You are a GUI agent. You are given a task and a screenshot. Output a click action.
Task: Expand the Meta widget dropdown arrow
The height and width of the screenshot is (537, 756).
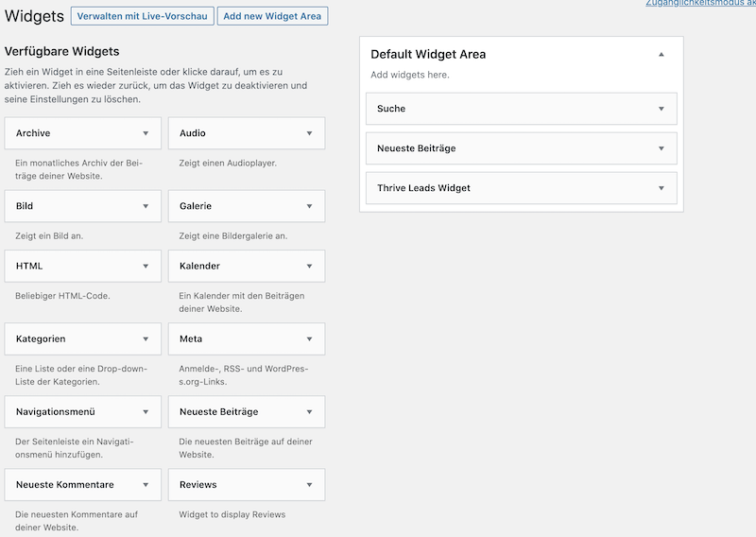[x=310, y=338]
